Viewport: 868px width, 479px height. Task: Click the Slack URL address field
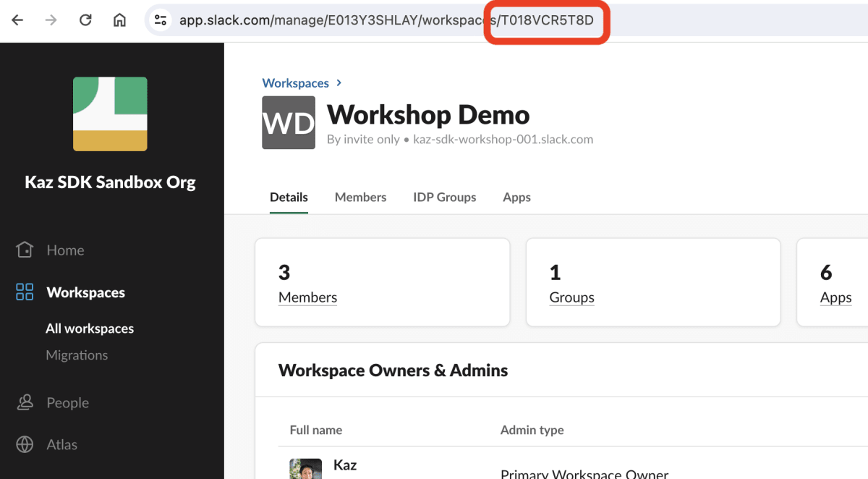pos(506,20)
